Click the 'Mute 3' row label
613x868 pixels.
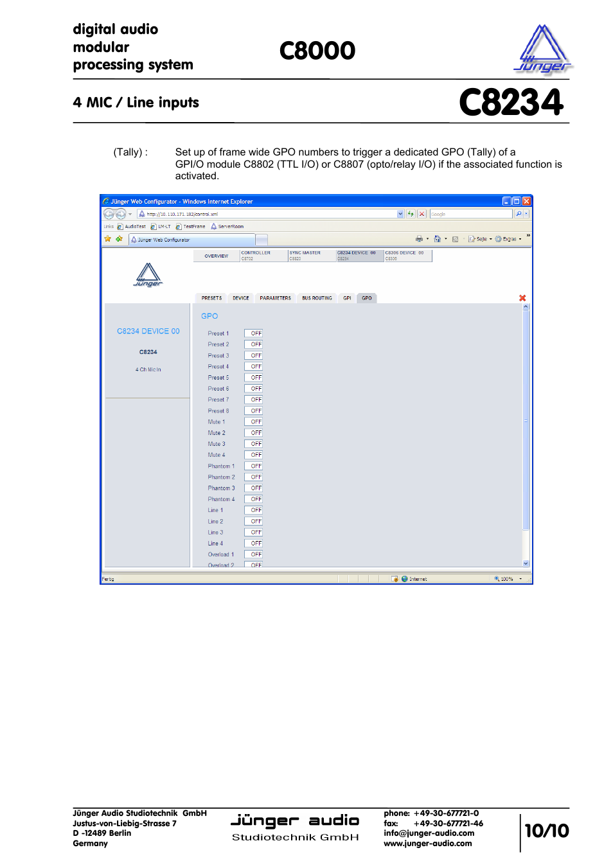(x=217, y=444)
